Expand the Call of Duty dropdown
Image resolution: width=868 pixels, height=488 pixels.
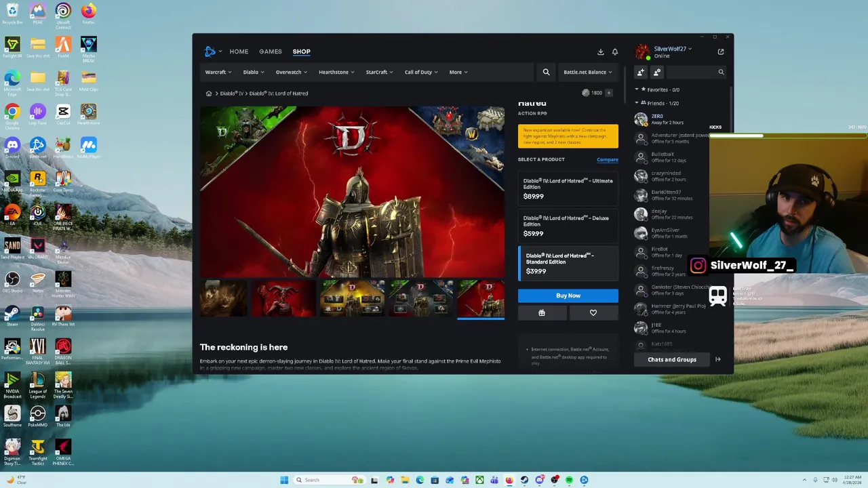421,72
